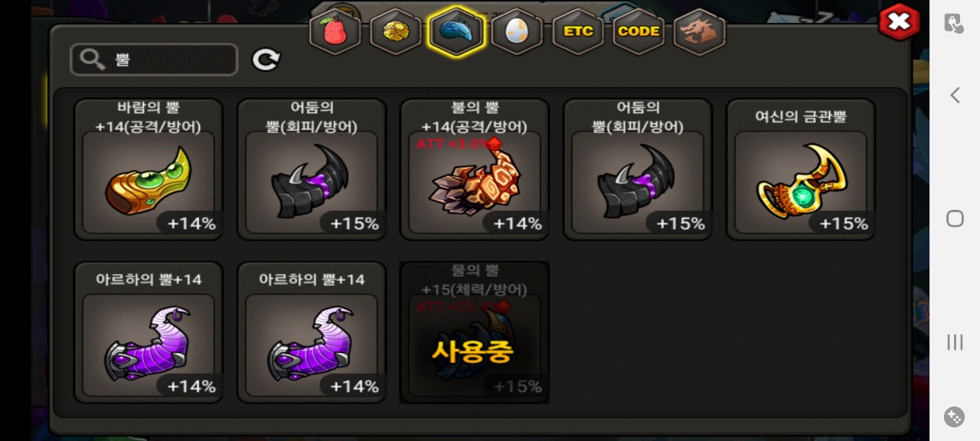Open the spotted egg category tab
Image resolution: width=980 pixels, height=441 pixels.
(x=517, y=31)
